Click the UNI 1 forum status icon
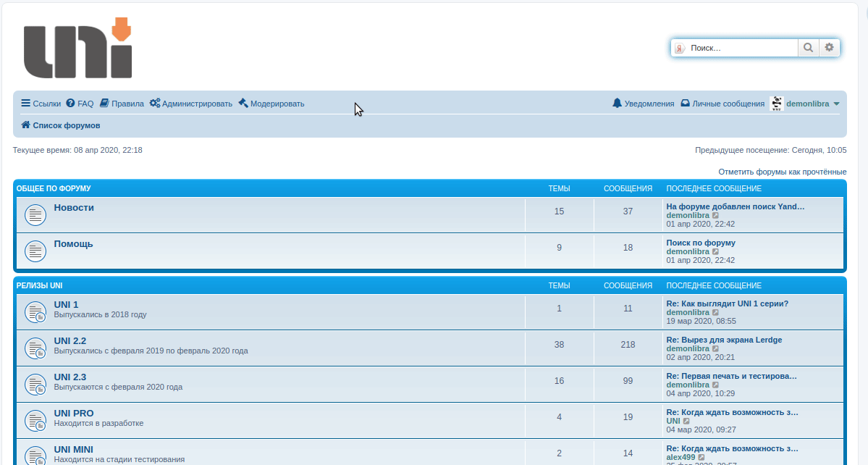 [x=35, y=312]
